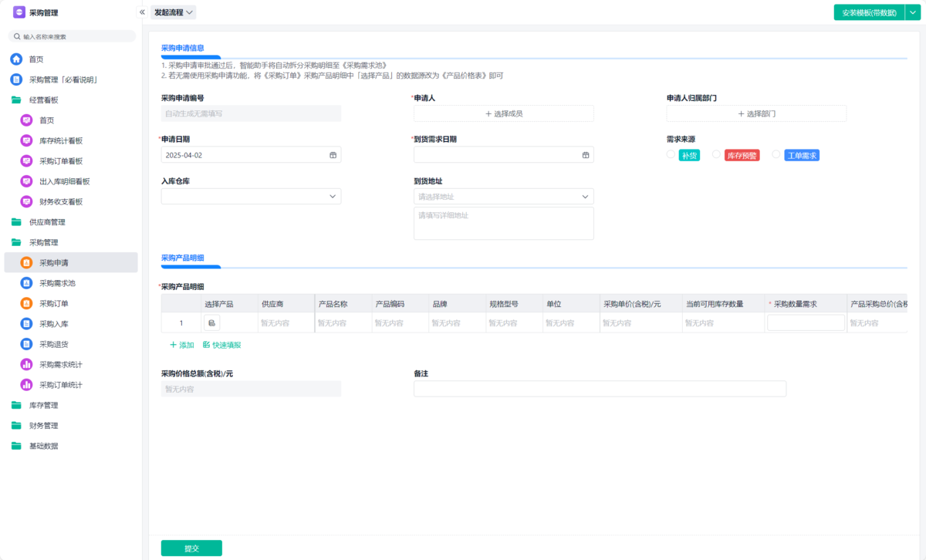
Task: Expand the 库存管理 folder
Action: point(43,405)
